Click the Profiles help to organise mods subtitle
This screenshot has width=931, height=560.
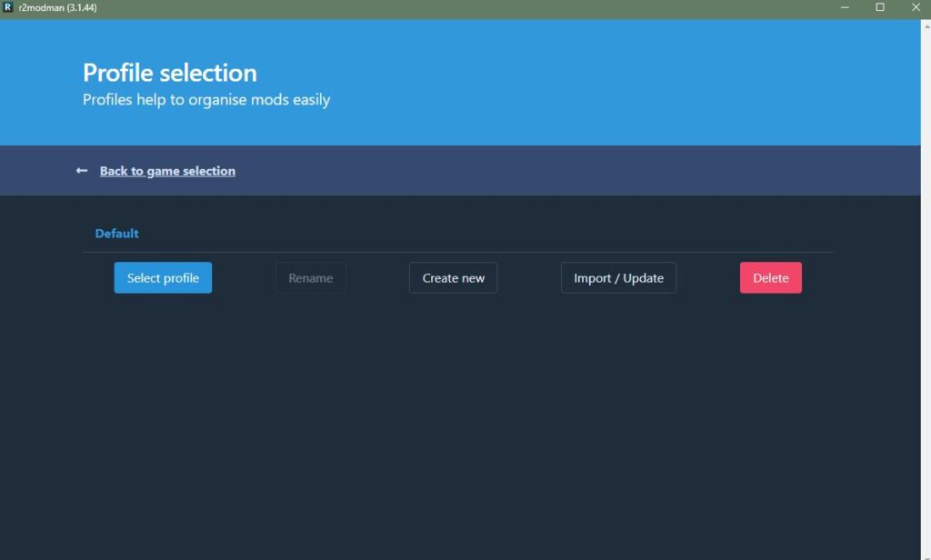click(x=206, y=100)
